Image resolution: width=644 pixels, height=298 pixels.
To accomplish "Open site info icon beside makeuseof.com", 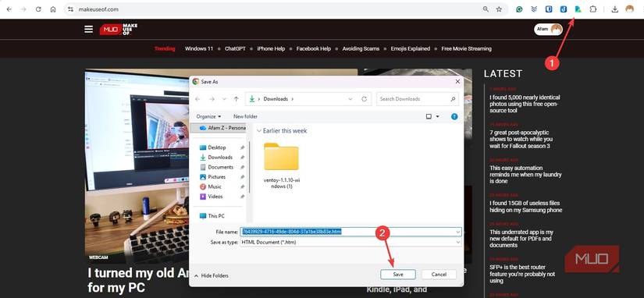I will pos(70,9).
